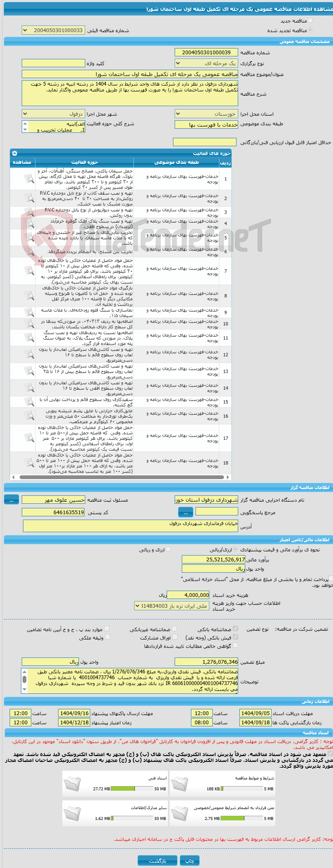Open view icon for activity row 17
The width and height of the screenshot is (333, 868).
click(29, 438)
